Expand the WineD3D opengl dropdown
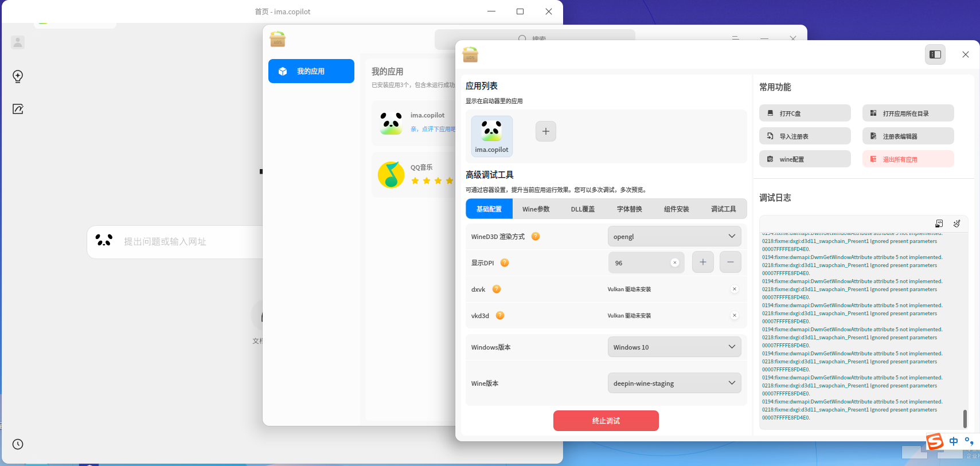This screenshot has width=980, height=466. tap(674, 236)
